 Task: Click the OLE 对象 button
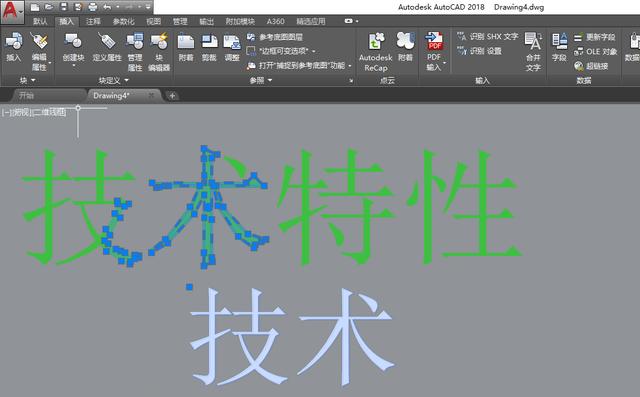click(596, 51)
